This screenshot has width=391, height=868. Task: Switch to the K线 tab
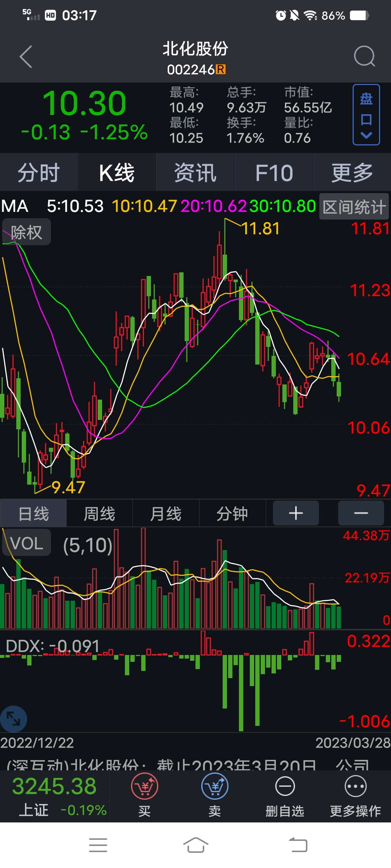[117, 173]
